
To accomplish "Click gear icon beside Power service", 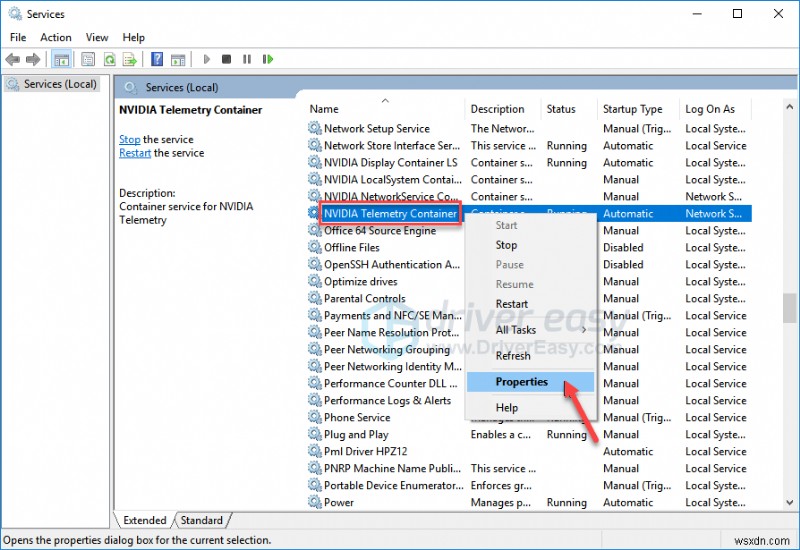I will tap(315, 502).
